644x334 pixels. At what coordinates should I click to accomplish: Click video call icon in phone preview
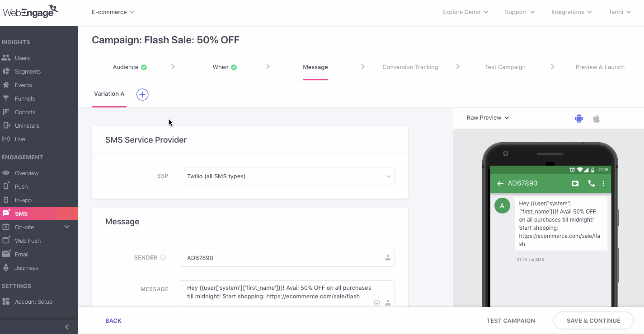pyautogui.click(x=575, y=184)
